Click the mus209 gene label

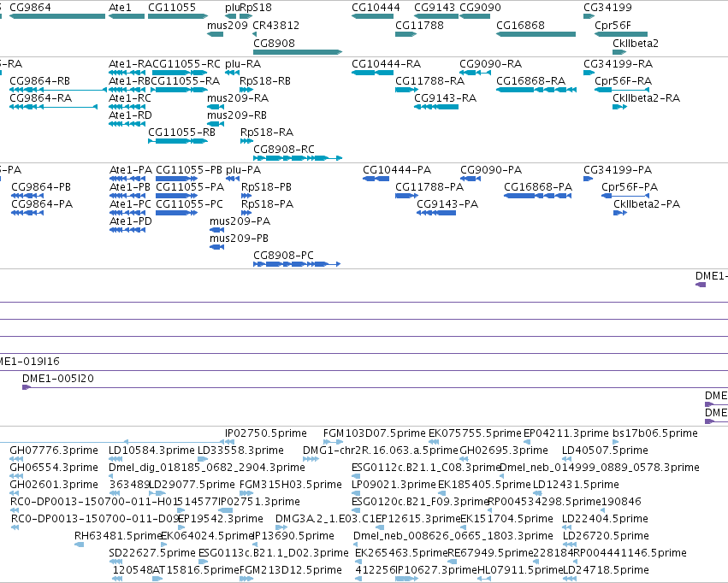click(228, 26)
